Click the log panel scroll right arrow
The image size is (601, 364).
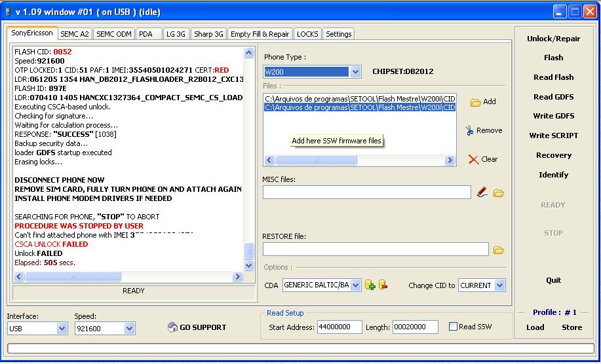click(x=238, y=277)
